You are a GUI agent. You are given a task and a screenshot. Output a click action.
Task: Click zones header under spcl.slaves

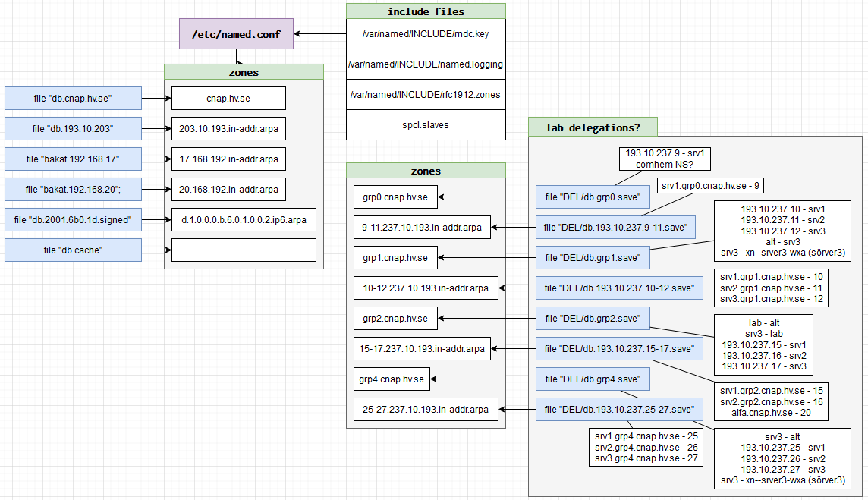point(426,171)
